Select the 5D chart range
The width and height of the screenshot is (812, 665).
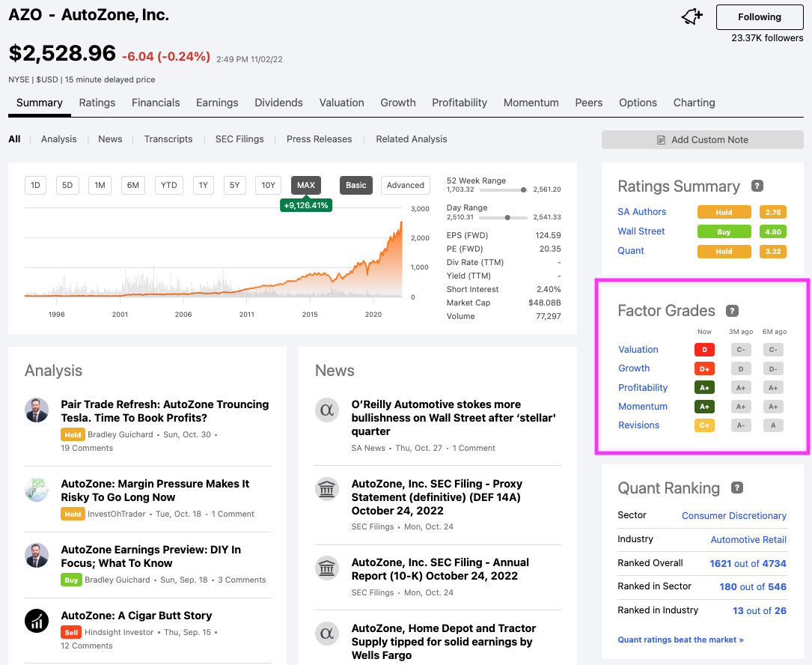coord(67,185)
